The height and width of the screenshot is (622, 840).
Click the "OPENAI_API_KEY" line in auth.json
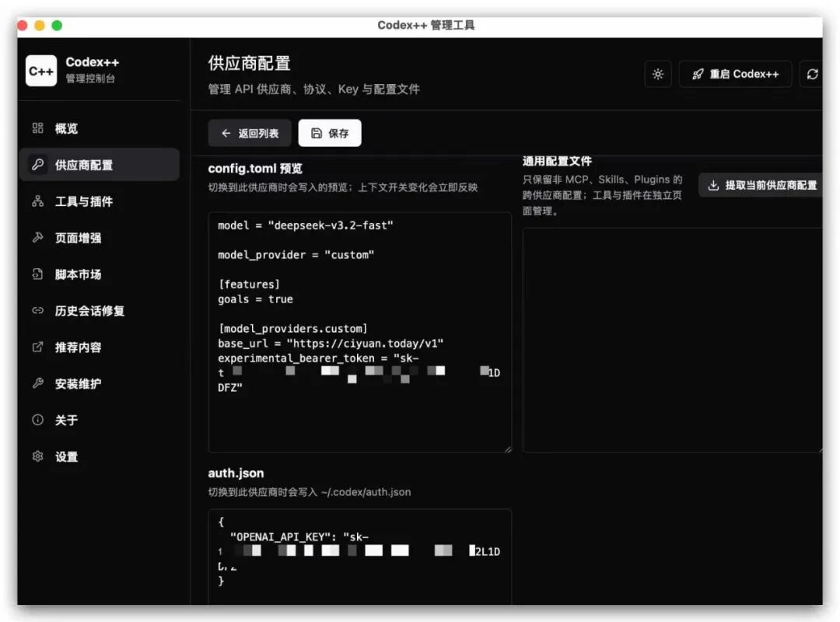coord(299,536)
